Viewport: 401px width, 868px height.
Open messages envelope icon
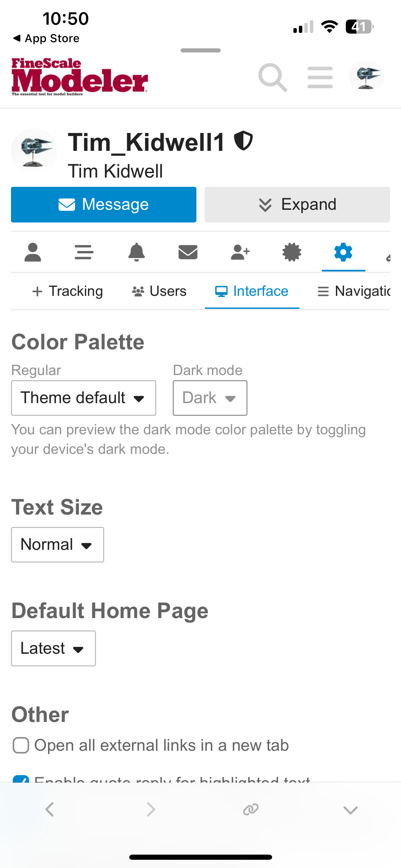[x=188, y=253]
